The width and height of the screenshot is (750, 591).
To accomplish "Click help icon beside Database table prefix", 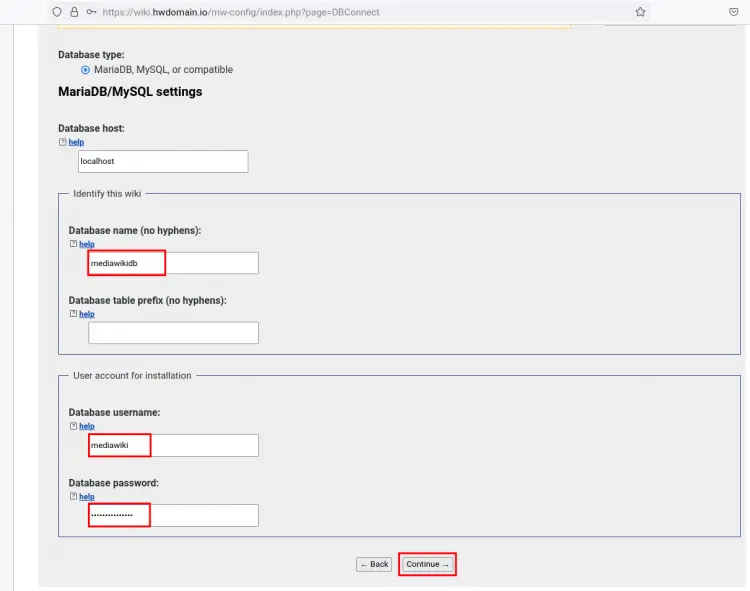I will tap(73, 314).
